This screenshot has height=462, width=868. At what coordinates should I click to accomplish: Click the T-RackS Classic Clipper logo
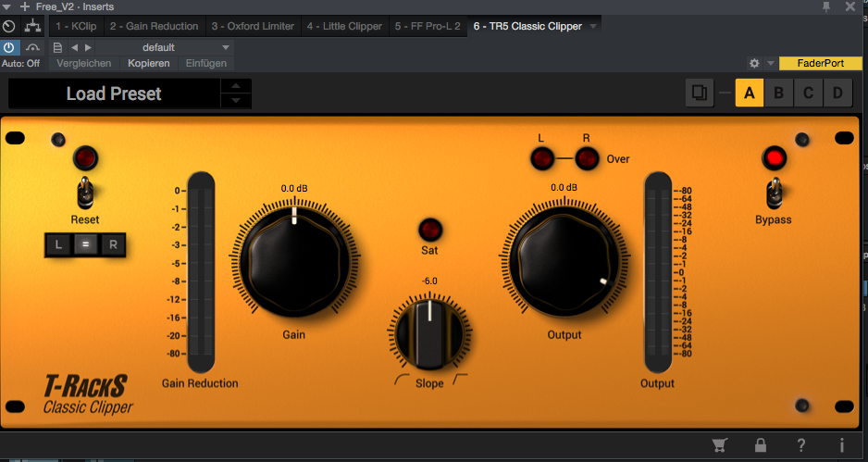pyautogui.click(x=89, y=394)
